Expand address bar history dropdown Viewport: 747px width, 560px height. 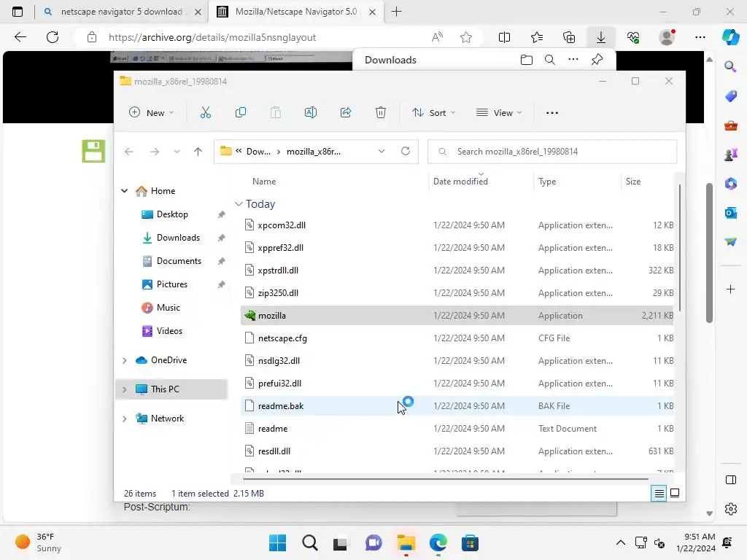point(382,152)
